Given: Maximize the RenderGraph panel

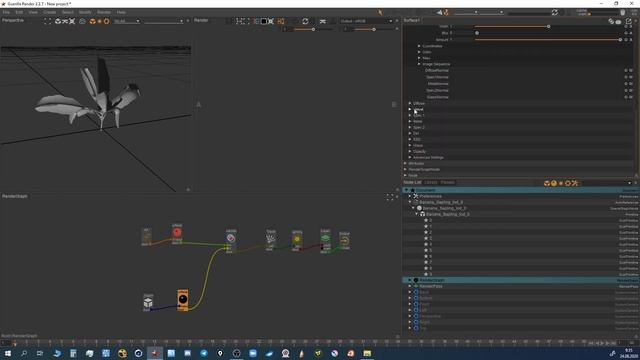Looking at the screenshot, I should 391,197.
